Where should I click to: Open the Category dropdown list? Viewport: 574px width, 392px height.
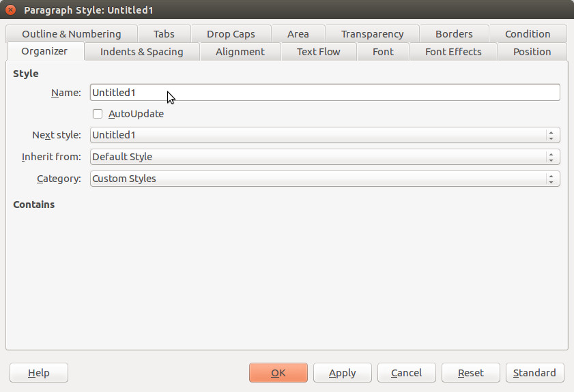coord(325,179)
